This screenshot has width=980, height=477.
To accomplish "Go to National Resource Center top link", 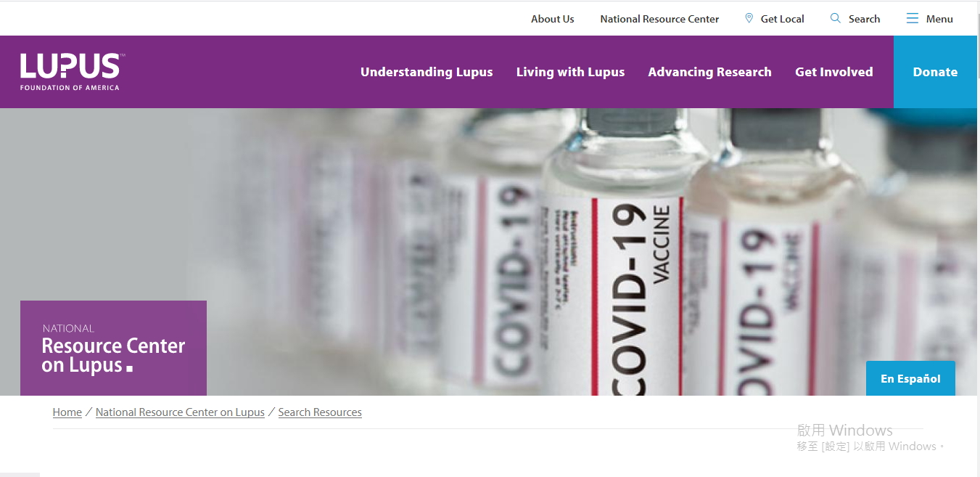I will [x=659, y=19].
